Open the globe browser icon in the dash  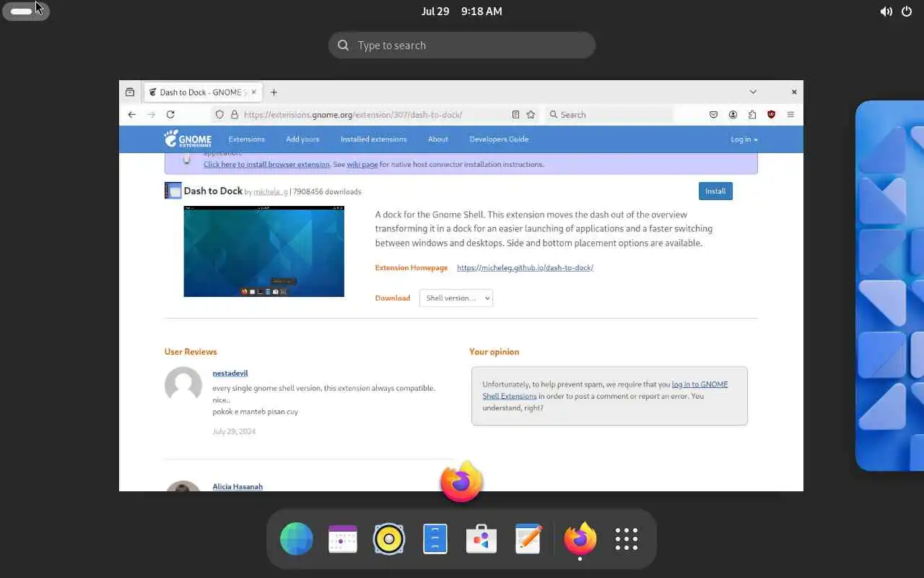[x=297, y=539]
